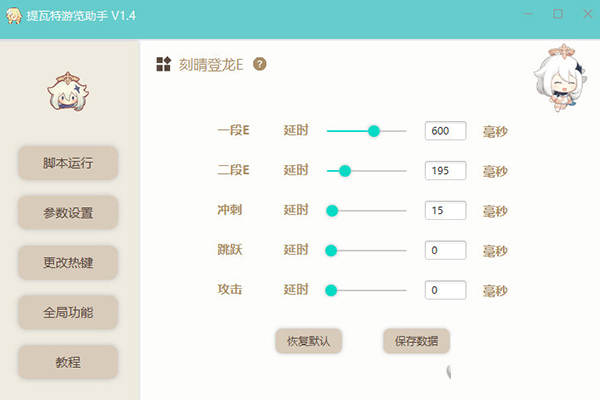Maximize the 提瓦特游览助手 window

[558, 14]
